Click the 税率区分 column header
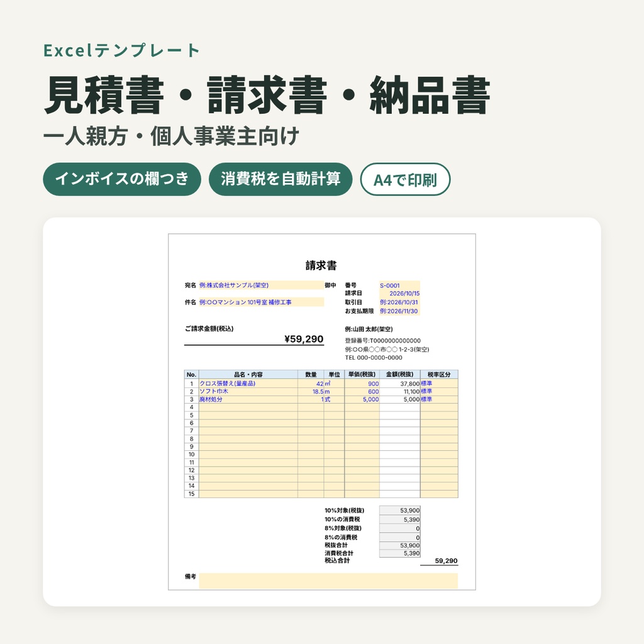The width and height of the screenshot is (644, 644). 439,375
